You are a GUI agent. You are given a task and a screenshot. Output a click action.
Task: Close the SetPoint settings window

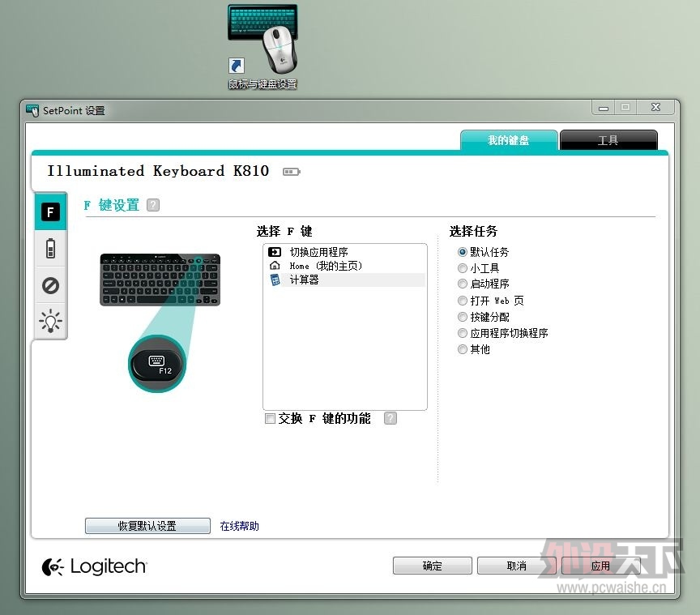pyautogui.click(x=655, y=107)
